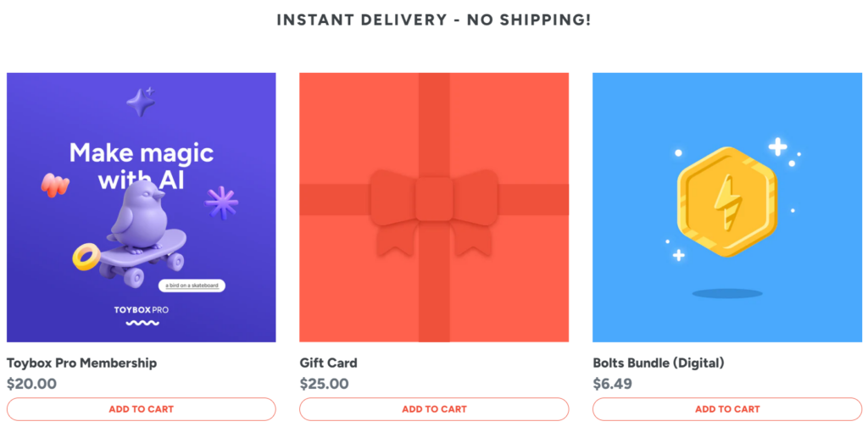Viewport: 868px width, 427px height.
Task: Click the white plus sparkle above coin
Action: [776, 147]
